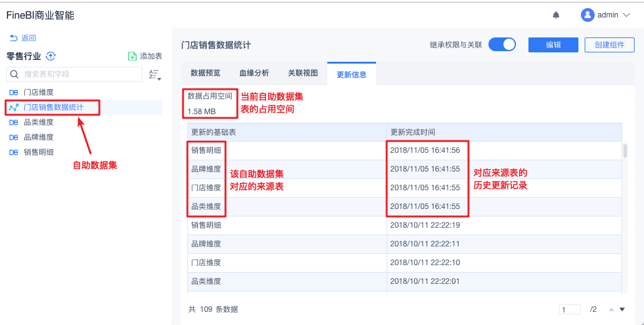Switch to the 数据预览 tab

[206, 73]
